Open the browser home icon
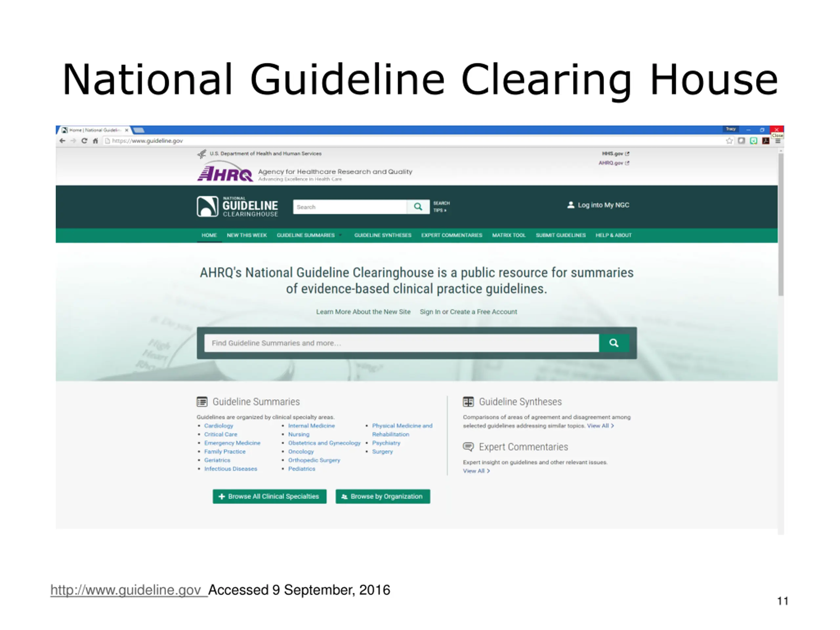 (95, 141)
